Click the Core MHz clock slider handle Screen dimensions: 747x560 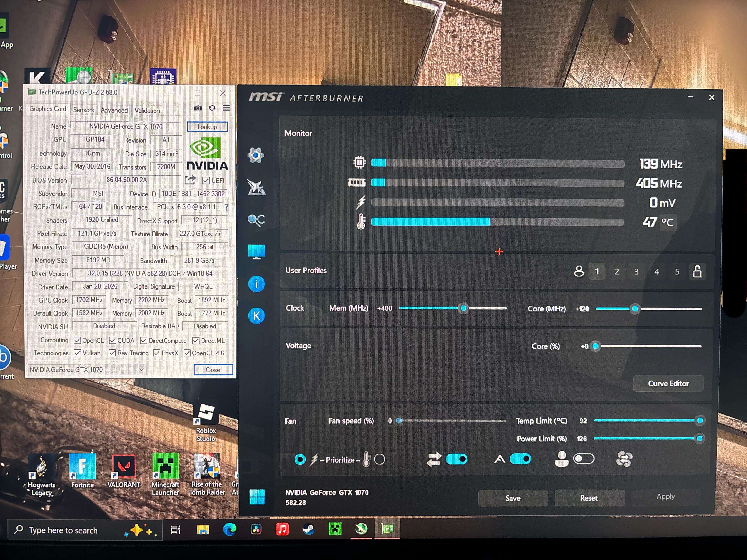coord(635,309)
